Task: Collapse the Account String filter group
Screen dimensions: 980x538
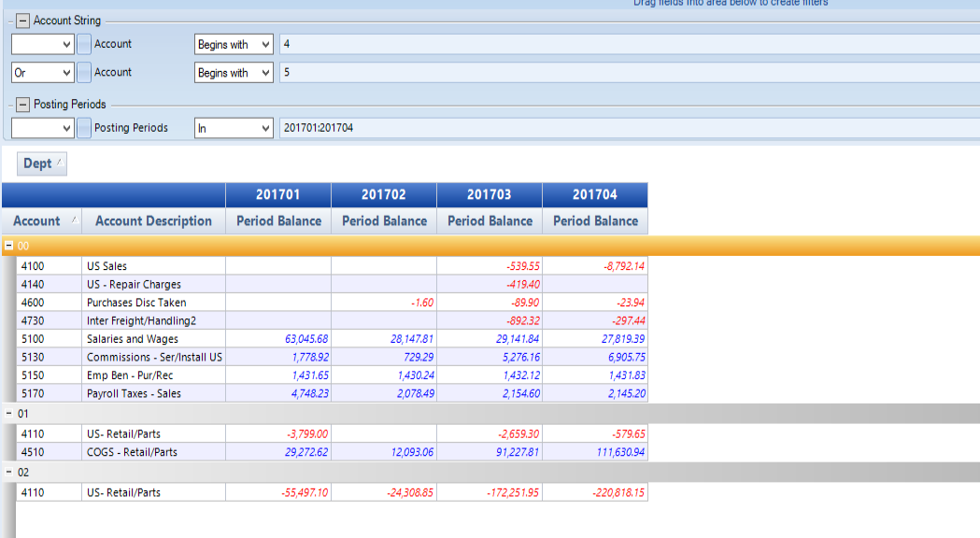Action: point(22,21)
